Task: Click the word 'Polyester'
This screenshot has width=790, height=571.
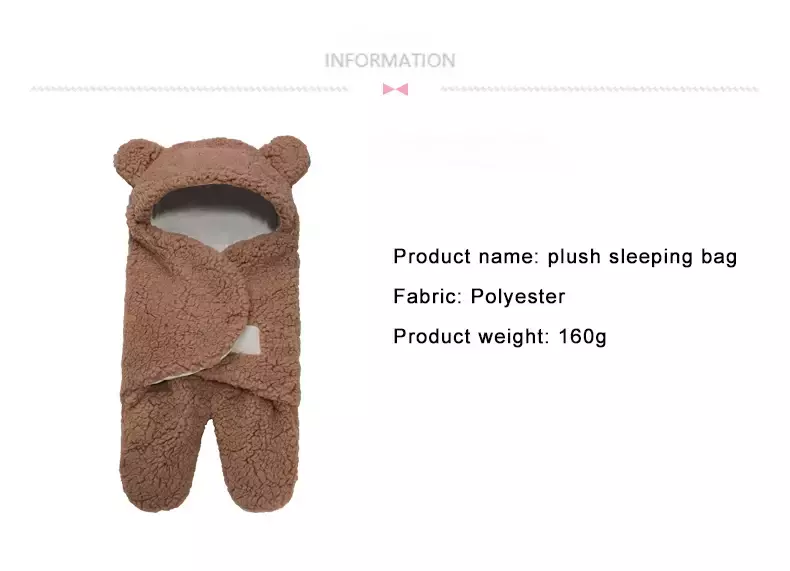Action: (x=518, y=296)
